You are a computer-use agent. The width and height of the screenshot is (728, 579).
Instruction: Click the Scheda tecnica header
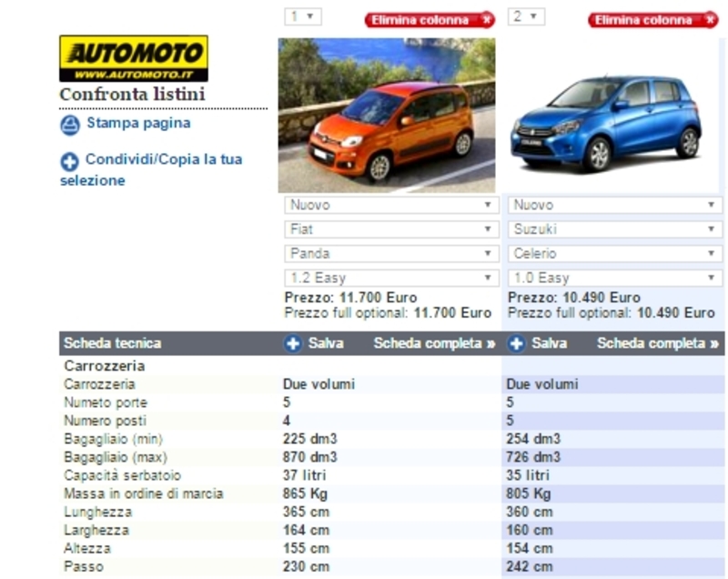113,343
